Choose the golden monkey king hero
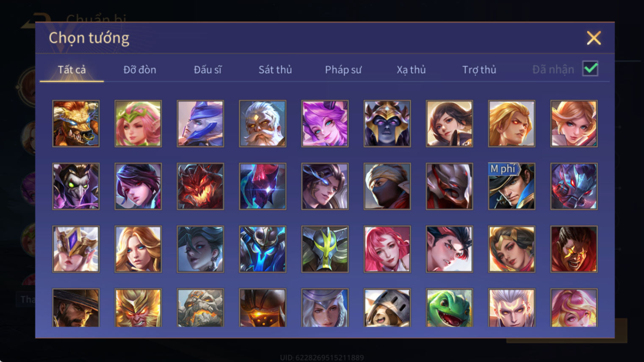 (138, 308)
